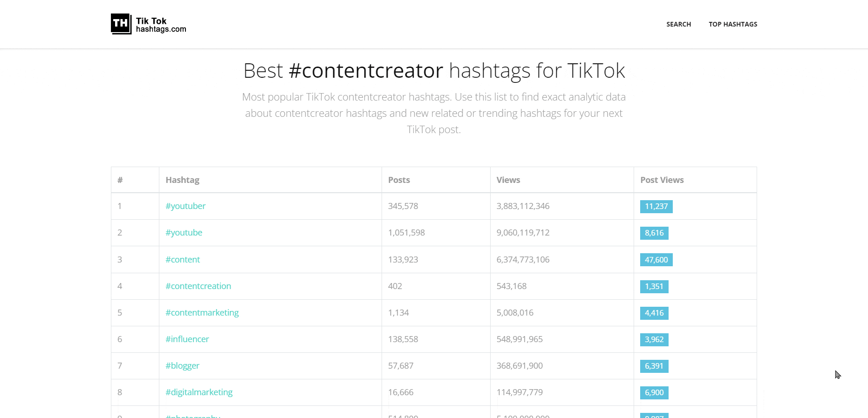The height and width of the screenshot is (418, 868).
Task: Open the SEARCH menu item
Action: click(x=678, y=24)
